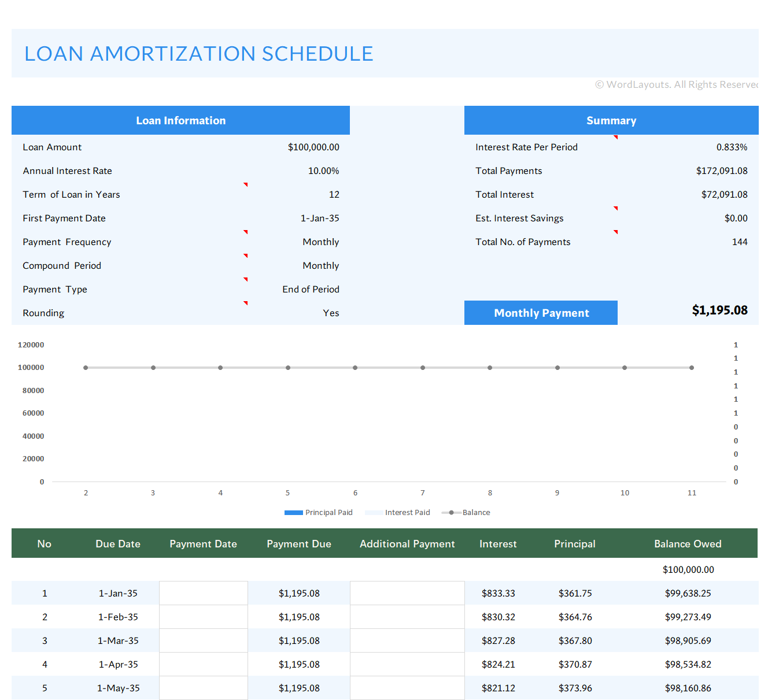Viewport: 768px width, 700px height.
Task: Click the Additional Payment cell for row 2
Action: click(407, 617)
